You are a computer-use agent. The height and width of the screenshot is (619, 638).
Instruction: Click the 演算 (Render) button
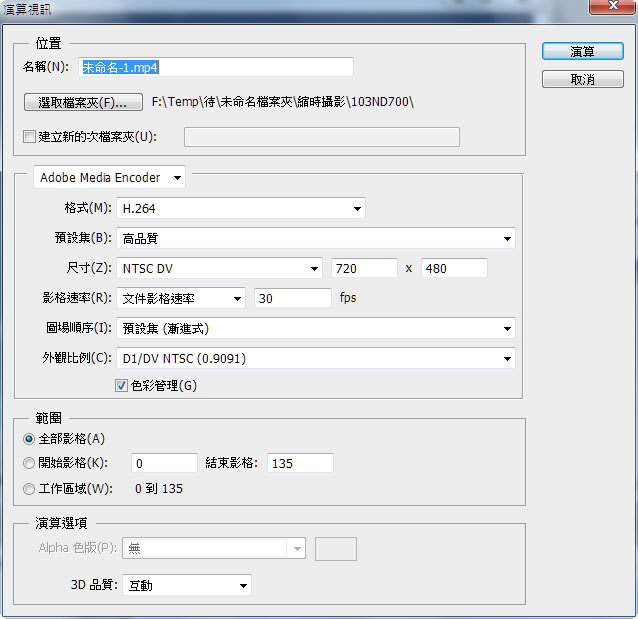tap(582, 51)
